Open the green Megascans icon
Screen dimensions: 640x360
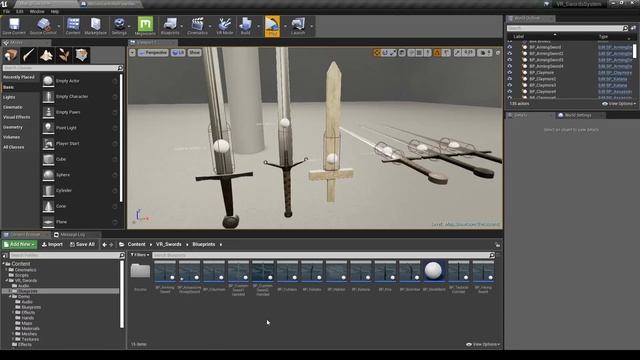coord(145,24)
